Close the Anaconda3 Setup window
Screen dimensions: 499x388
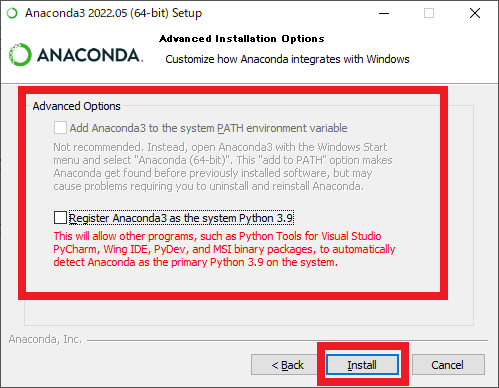(475, 13)
